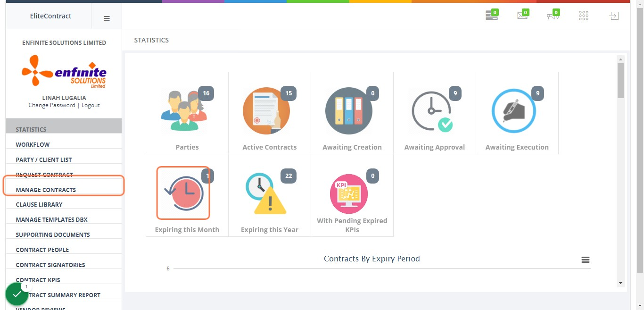Click the Expiring this Month clock icon
Viewport: 644px width, 310px height.
click(183, 193)
